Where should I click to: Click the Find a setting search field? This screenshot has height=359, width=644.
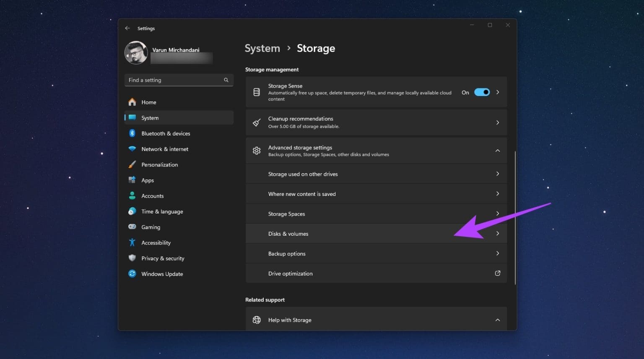176,80
